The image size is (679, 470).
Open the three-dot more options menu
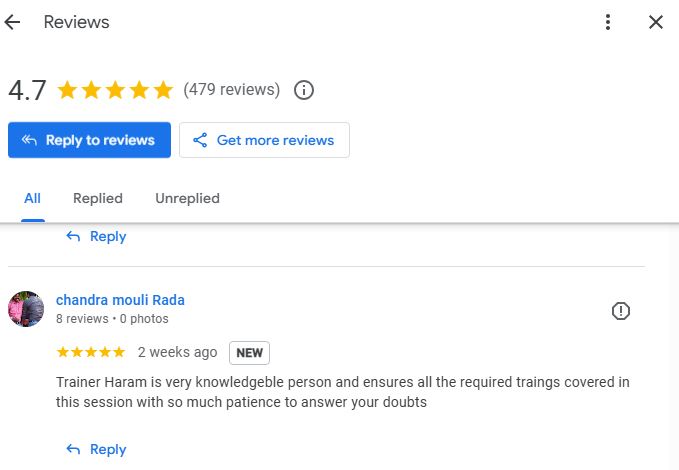pos(608,22)
